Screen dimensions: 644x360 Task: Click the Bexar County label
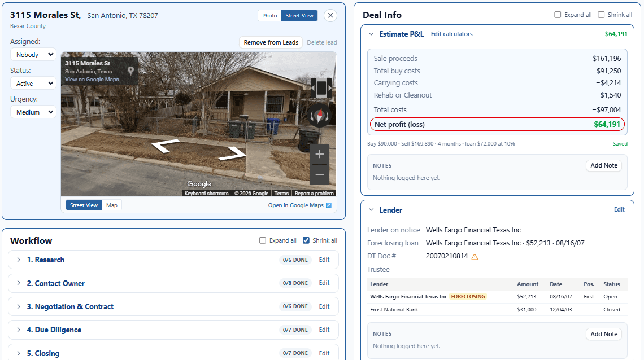click(28, 26)
